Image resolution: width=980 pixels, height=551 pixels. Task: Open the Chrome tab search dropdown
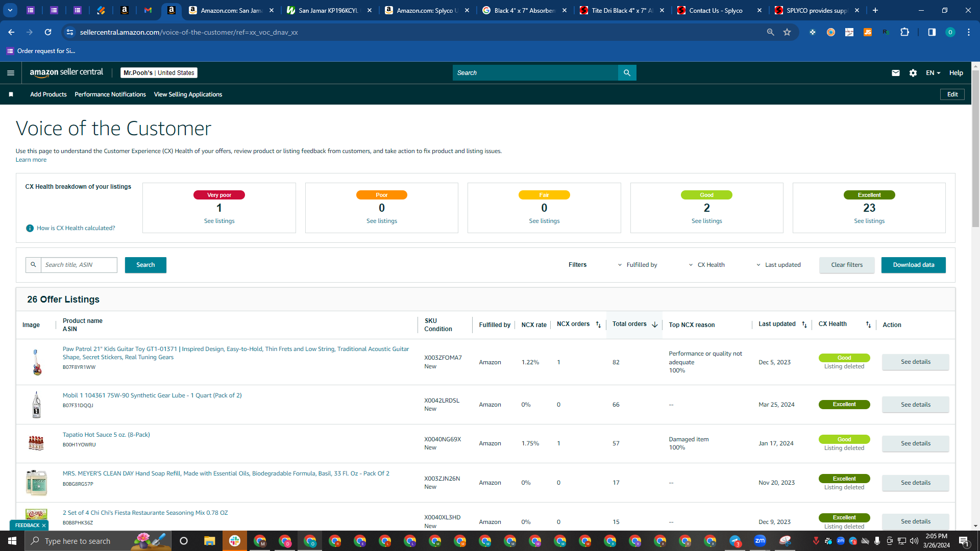[x=10, y=10]
